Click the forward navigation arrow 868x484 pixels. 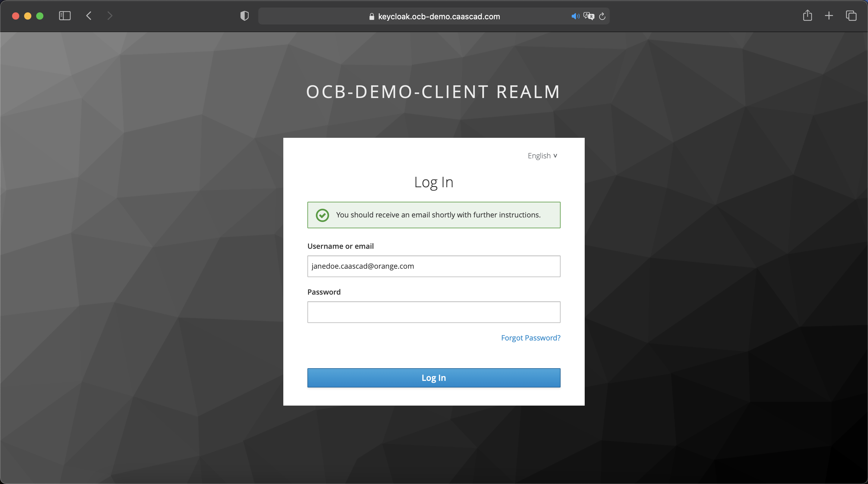pyautogui.click(x=110, y=16)
